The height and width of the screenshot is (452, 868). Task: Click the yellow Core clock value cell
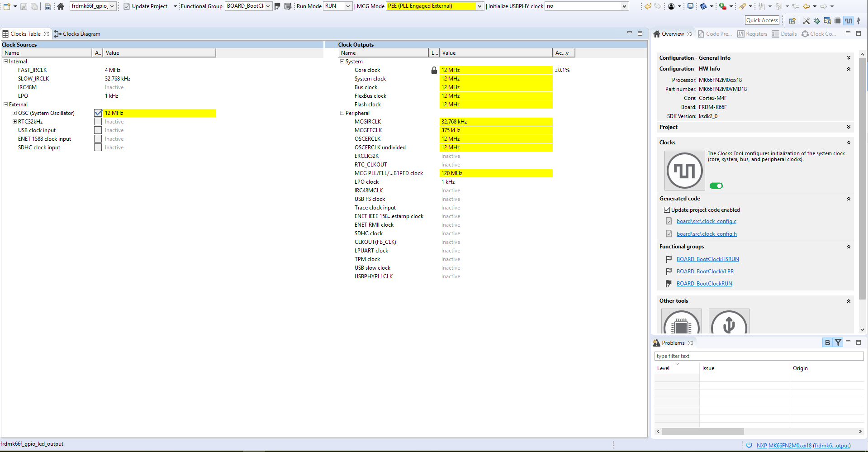point(496,70)
